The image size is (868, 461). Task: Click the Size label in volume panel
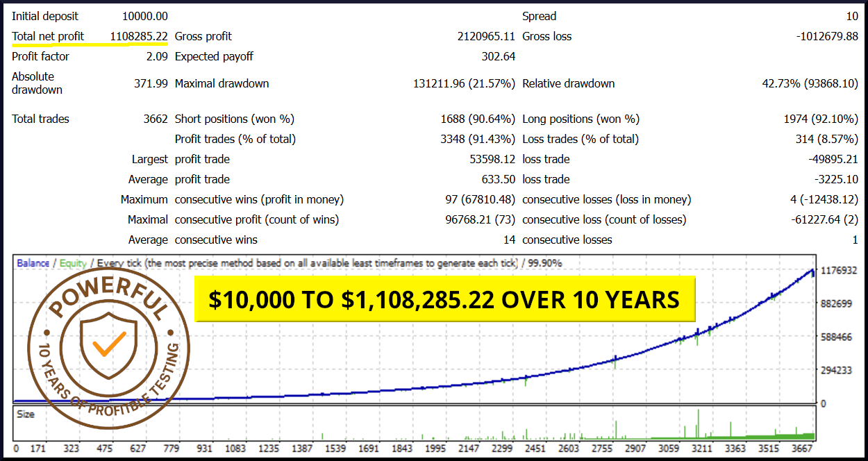[x=25, y=414]
